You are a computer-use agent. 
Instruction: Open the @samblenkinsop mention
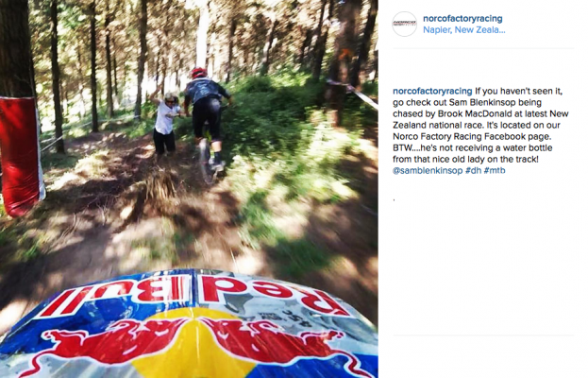pyautogui.click(x=428, y=170)
